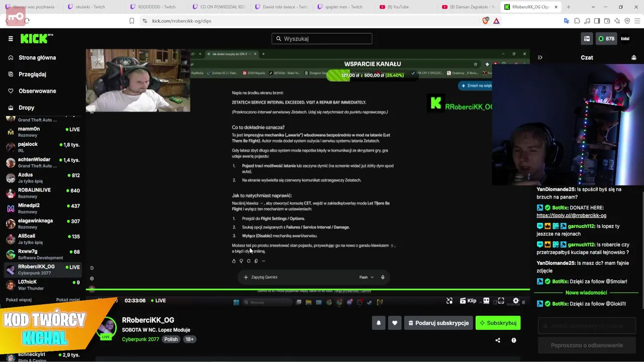The height and width of the screenshot is (362, 644).
Task: Switch to the XDDDDDDD - Twitch tab
Action: pos(156,7)
